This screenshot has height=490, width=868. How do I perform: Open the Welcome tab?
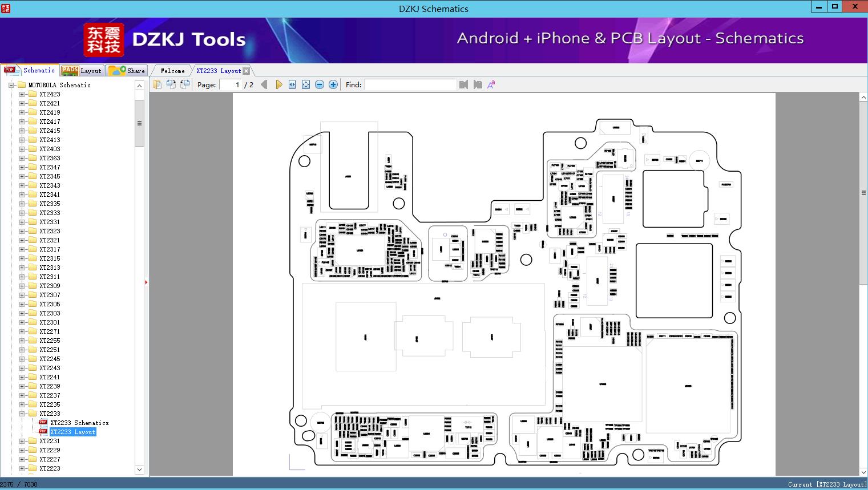172,71
